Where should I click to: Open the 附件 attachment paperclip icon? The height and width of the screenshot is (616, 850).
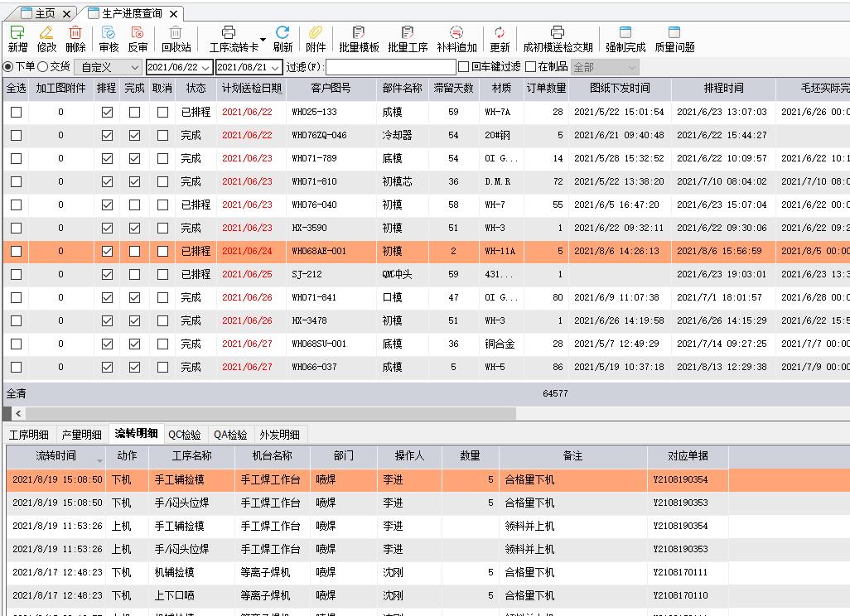click(316, 33)
